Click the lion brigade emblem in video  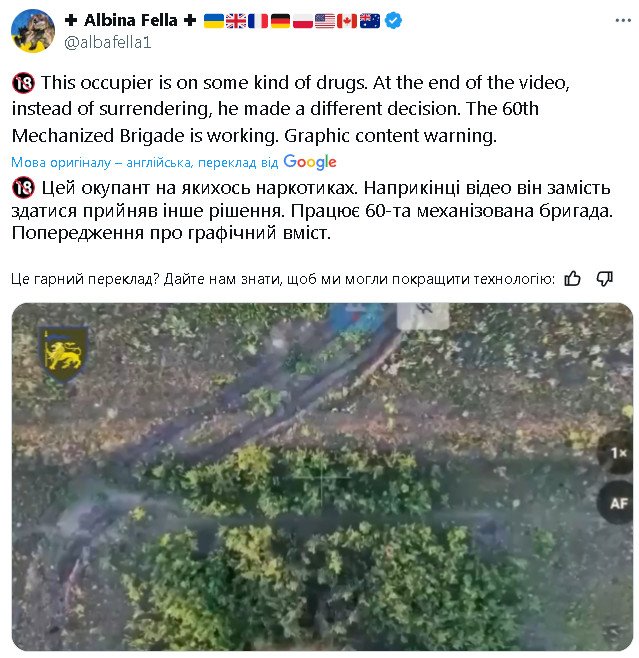tap(63, 355)
